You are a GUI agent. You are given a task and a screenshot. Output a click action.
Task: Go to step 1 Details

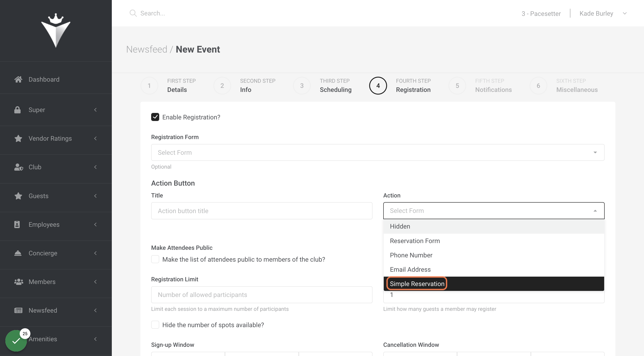(x=169, y=85)
